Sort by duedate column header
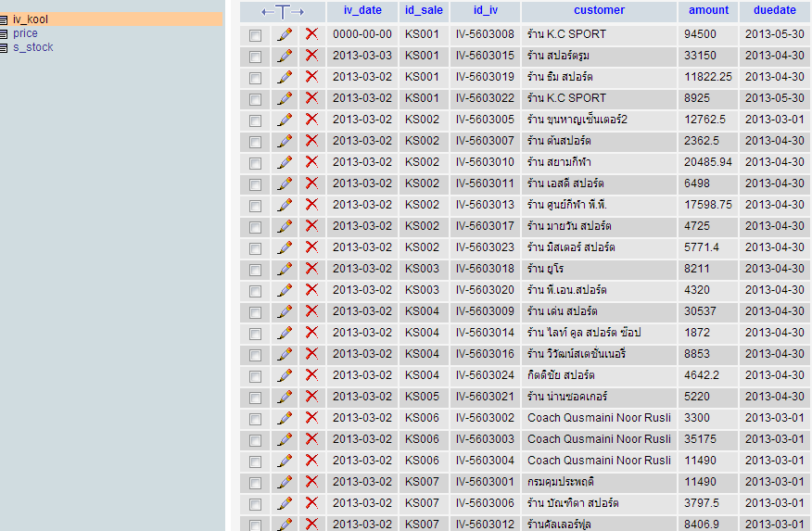This screenshot has width=812, height=531. click(x=775, y=10)
